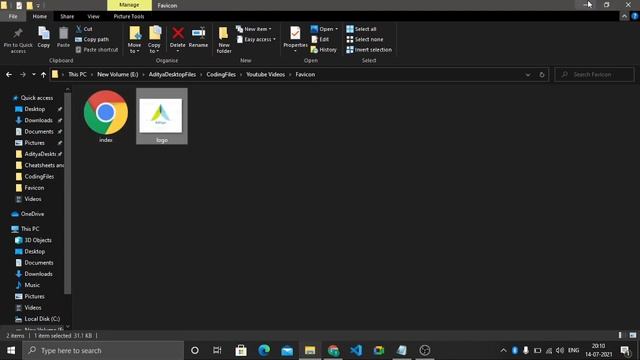Open Task View on taskbar
640x360 pixels.
click(x=217, y=350)
